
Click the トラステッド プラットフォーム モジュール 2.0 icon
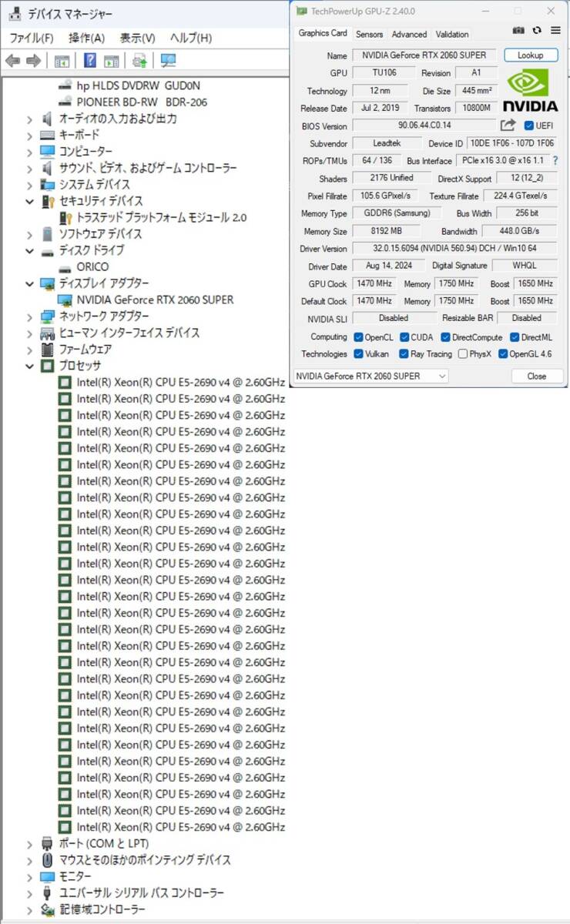pos(65,217)
